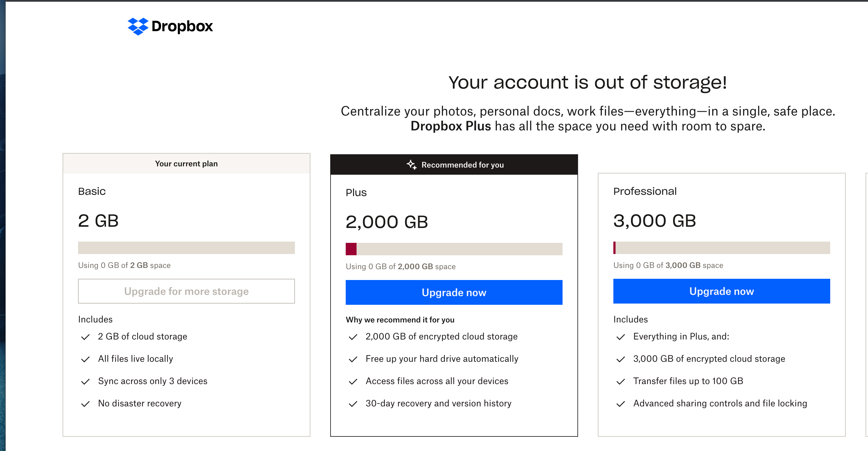Click the checkmark beside Free up your hard drive
The image size is (868, 451).
(353, 359)
